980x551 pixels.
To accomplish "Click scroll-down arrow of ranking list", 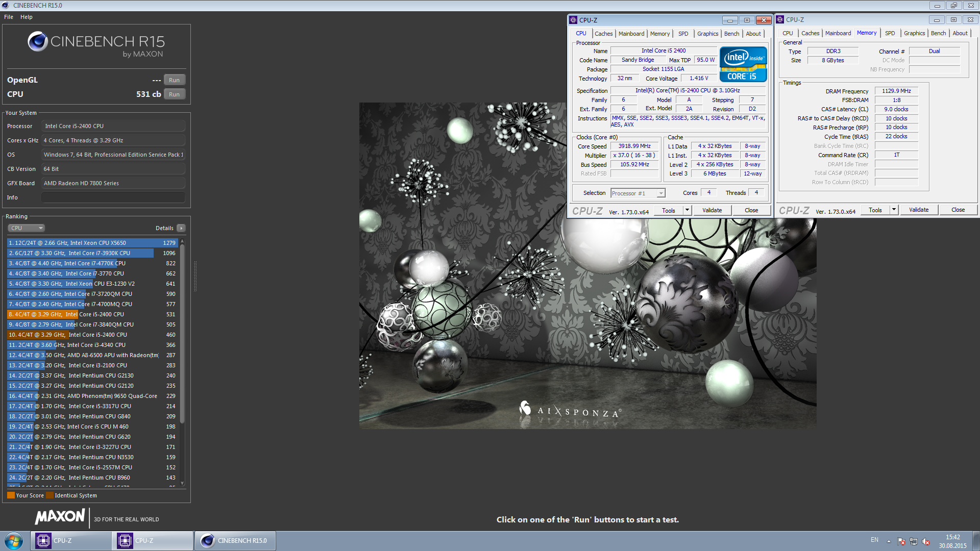I will (x=182, y=483).
